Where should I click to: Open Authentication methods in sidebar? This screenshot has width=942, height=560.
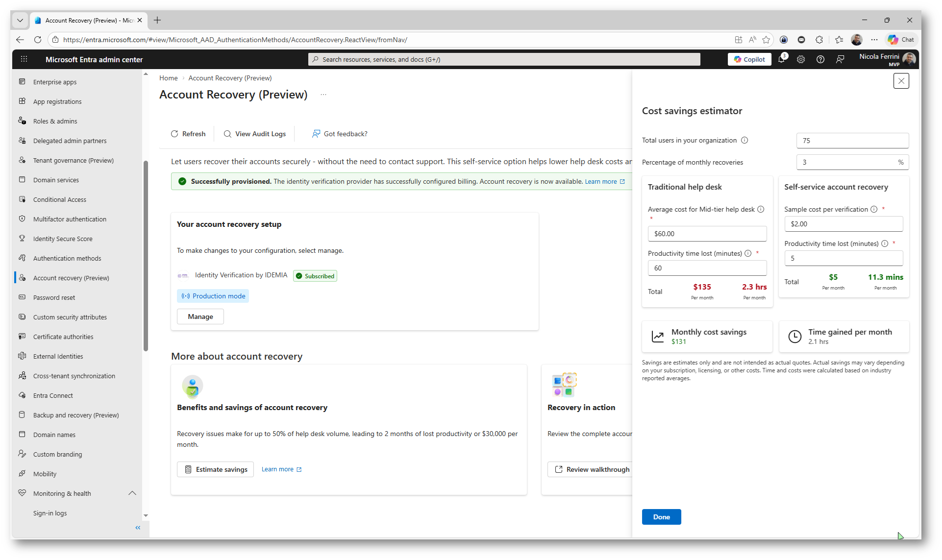(x=67, y=258)
